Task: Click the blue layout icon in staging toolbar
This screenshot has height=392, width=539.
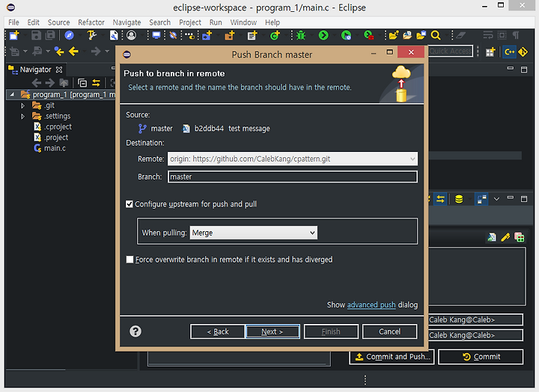Action: pyautogui.click(x=481, y=199)
